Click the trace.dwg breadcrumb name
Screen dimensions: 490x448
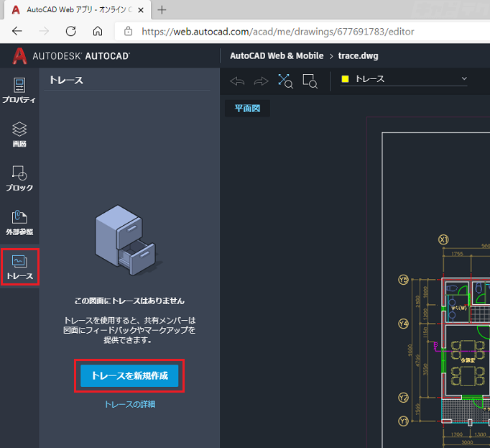(x=358, y=55)
